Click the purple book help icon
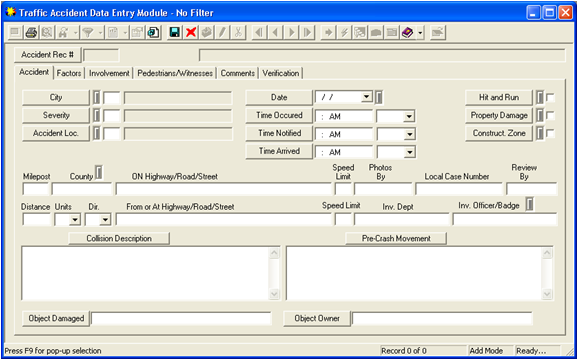The width and height of the screenshot is (577, 360). coord(408,33)
